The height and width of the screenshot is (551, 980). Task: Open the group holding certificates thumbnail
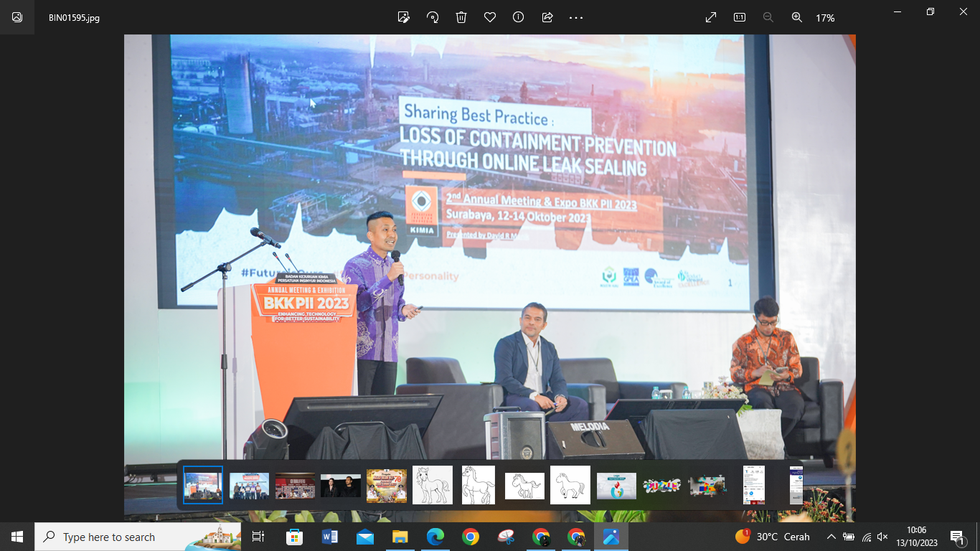(x=249, y=486)
